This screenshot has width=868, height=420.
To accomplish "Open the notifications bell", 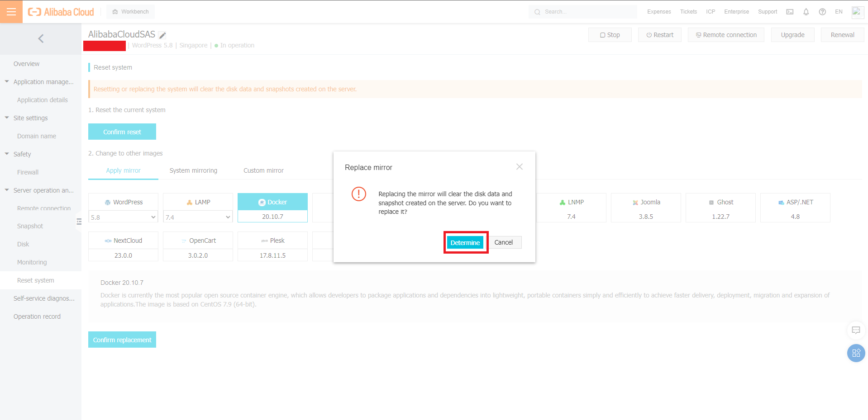I will [806, 12].
